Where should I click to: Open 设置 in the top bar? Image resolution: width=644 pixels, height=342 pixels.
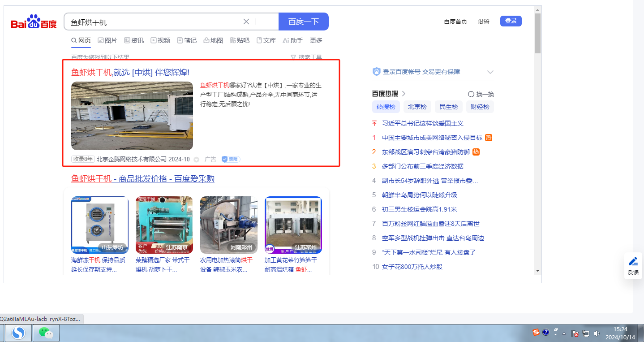point(484,22)
